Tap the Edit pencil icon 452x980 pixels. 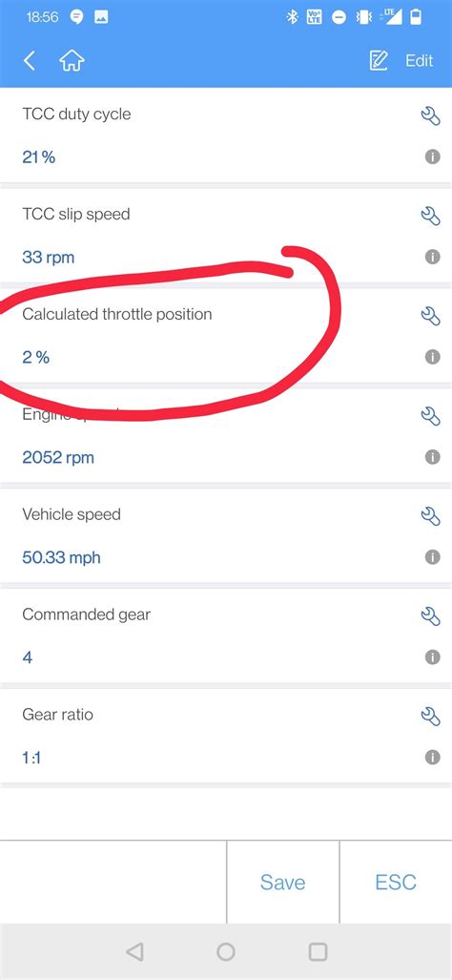coord(379,61)
